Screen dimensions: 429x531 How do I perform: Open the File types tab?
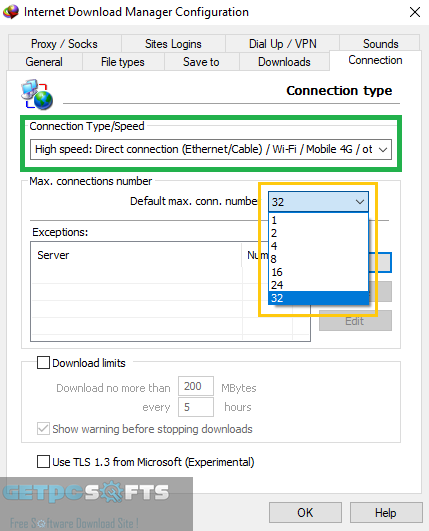pyautogui.click(x=123, y=62)
